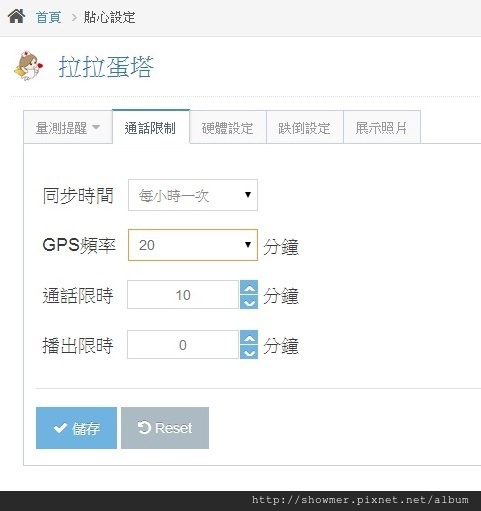481x511 pixels.
Task: Click the 貼心設定 breadcrumb text
Action: 109,17
